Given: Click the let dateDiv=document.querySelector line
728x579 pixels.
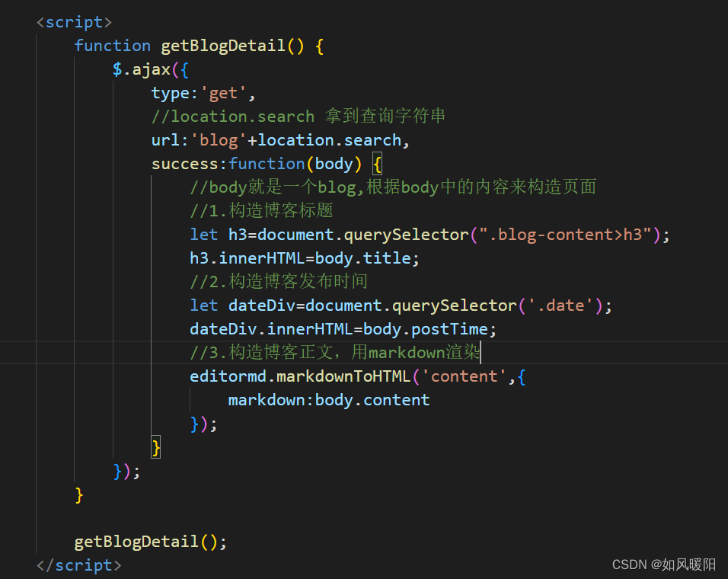Looking at the screenshot, I should coord(401,305).
